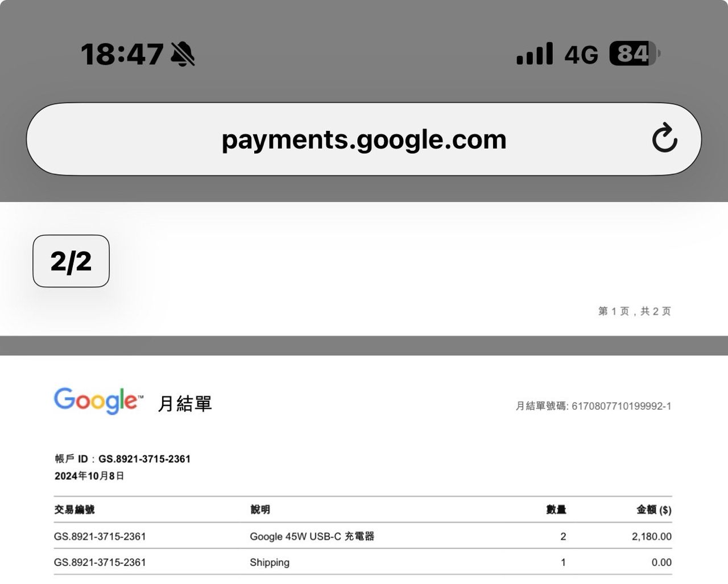The width and height of the screenshot is (728, 584).
Task: Click the 月結單號碼 statement number
Action: pyautogui.click(x=593, y=406)
